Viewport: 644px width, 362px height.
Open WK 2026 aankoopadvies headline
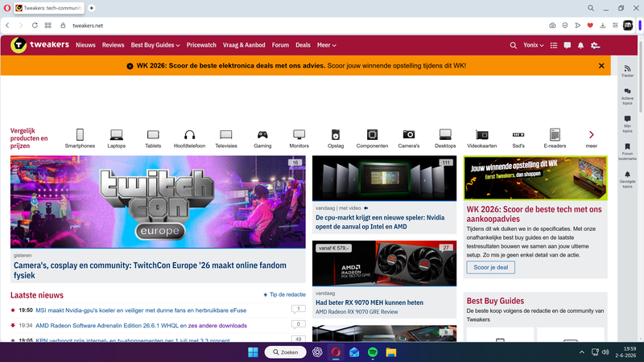point(534,214)
